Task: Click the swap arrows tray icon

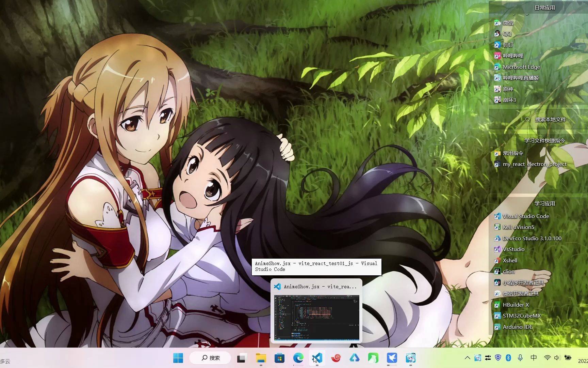Action: (488, 358)
